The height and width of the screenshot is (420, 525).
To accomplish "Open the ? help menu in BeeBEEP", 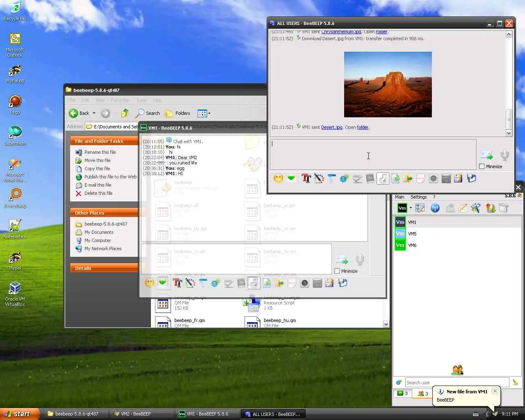I will pos(434,197).
